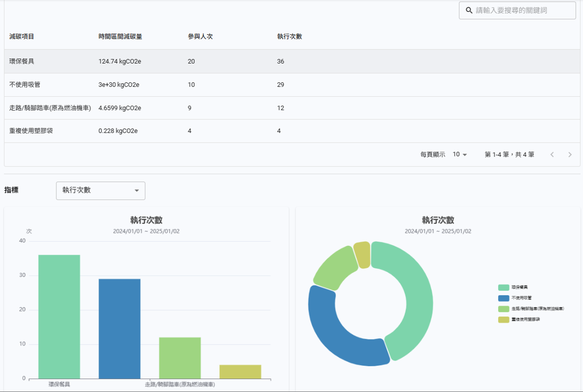
Task: Click participant count 9 in the table
Action: (x=190, y=108)
